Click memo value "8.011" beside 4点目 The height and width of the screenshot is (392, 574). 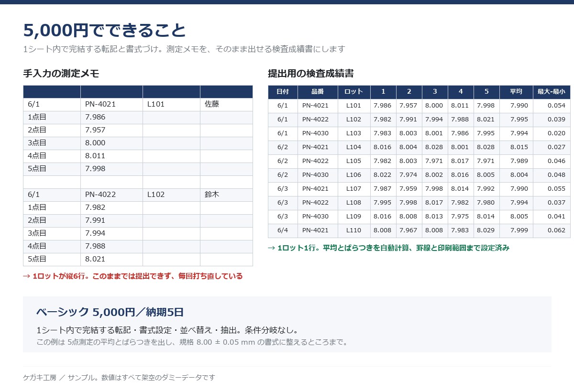coord(95,156)
